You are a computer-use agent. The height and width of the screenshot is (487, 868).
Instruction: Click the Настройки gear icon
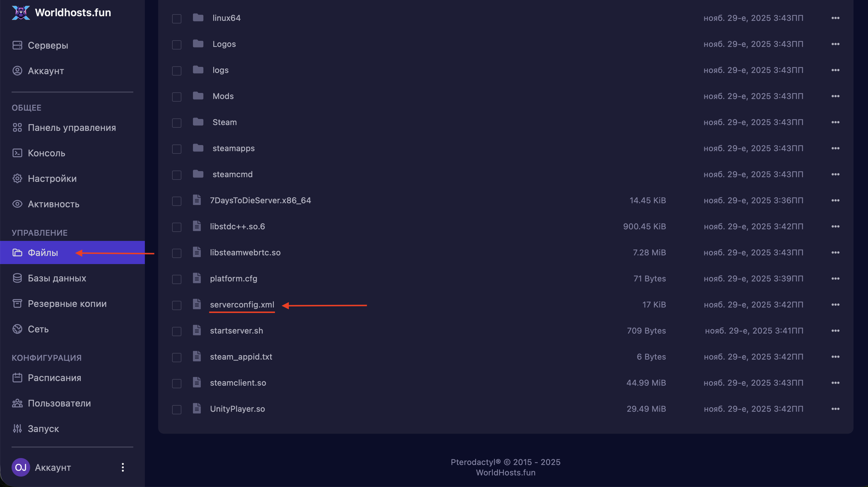(x=17, y=179)
